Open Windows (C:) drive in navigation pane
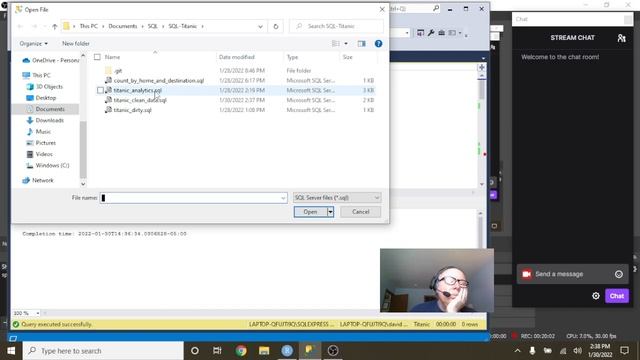640x360 pixels. point(47,165)
